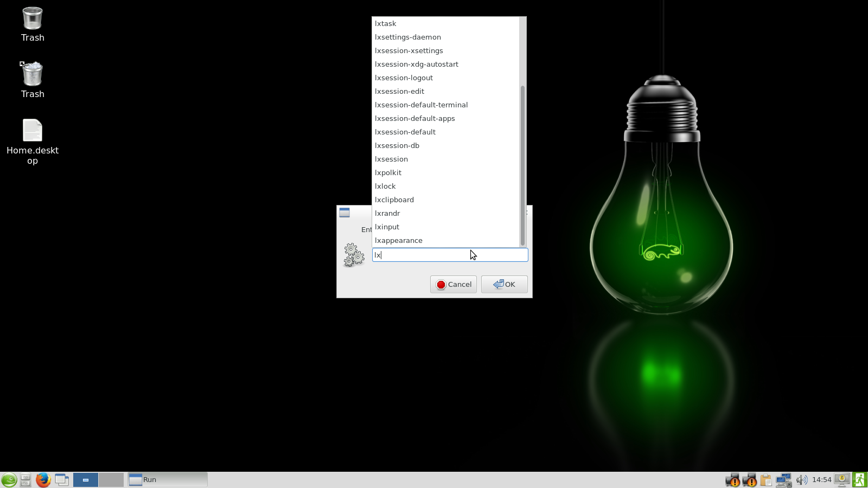
Task: Choose lxappearance from the autocomplete list
Action: click(x=399, y=240)
